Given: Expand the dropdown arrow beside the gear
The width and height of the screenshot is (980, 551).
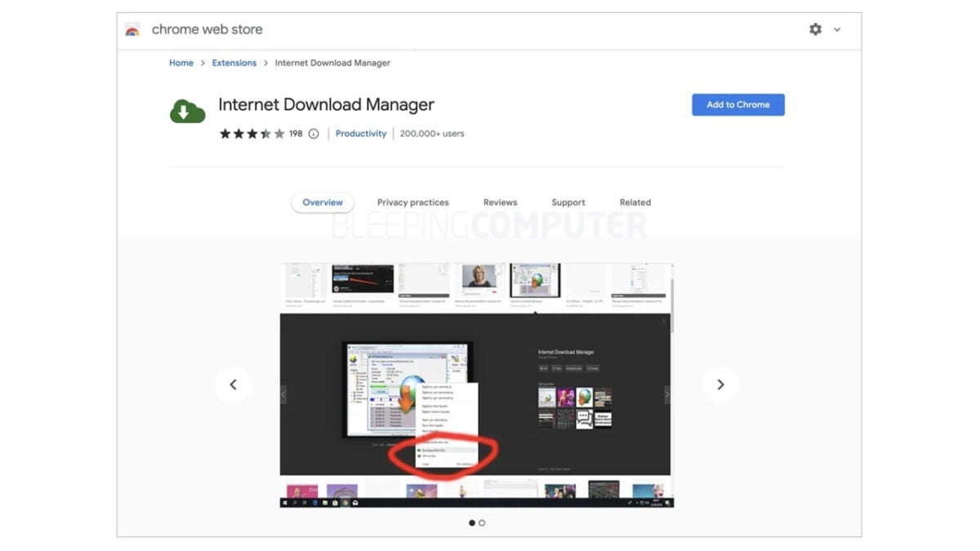Looking at the screenshot, I should [836, 29].
